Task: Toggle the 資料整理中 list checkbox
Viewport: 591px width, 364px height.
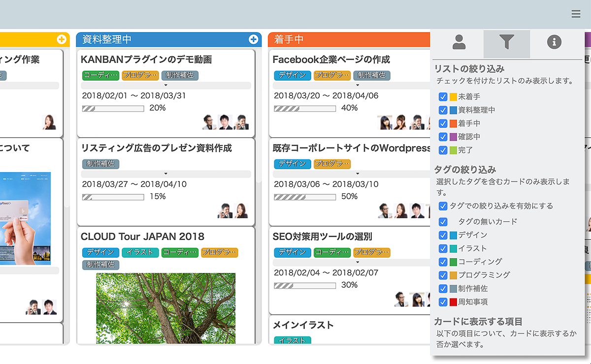Action: [443, 110]
